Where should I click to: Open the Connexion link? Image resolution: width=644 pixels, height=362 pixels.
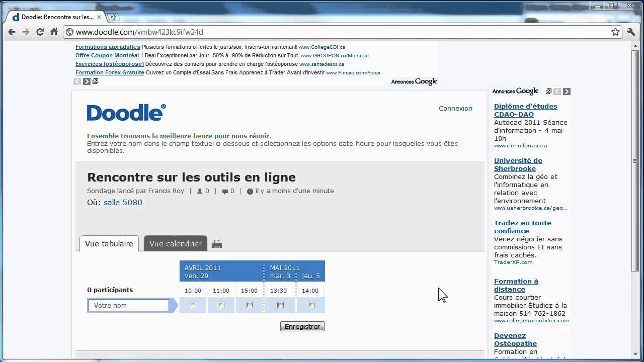pyautogui.click(x=455, y=108)
